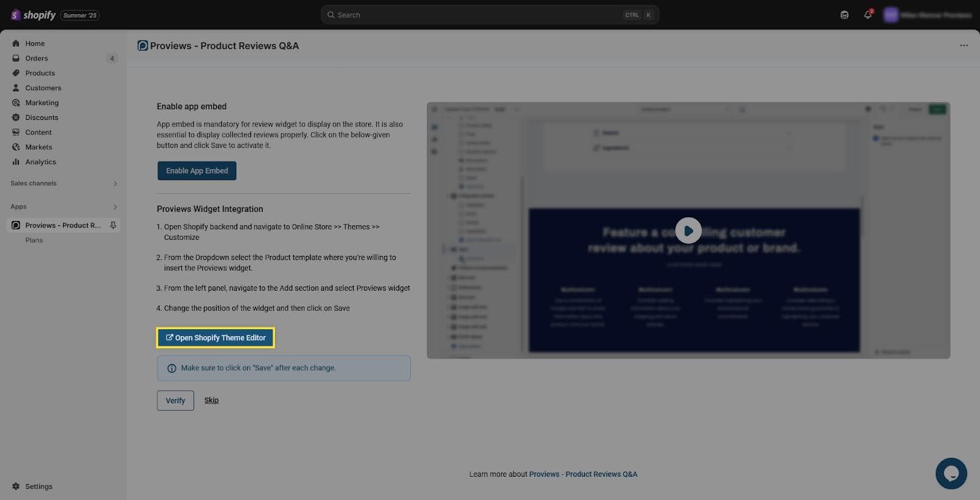Open the Products page from the sidebar

click(40, 73)
